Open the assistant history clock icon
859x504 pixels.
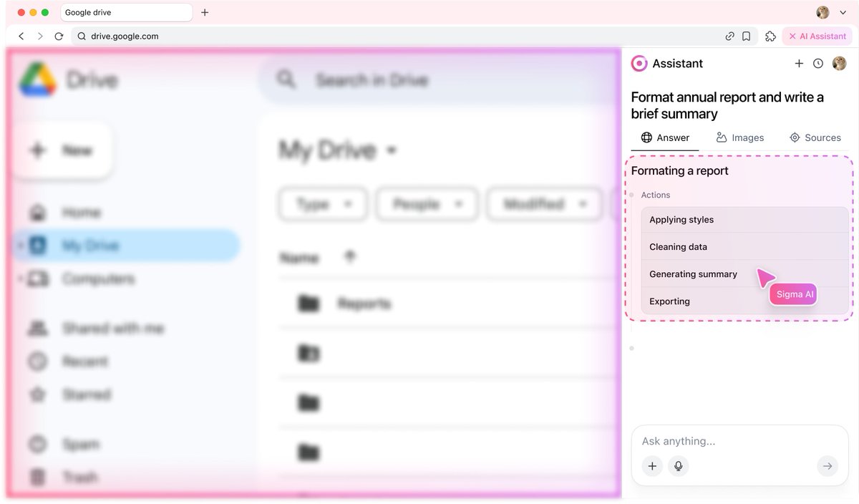[x=818, y=63]
